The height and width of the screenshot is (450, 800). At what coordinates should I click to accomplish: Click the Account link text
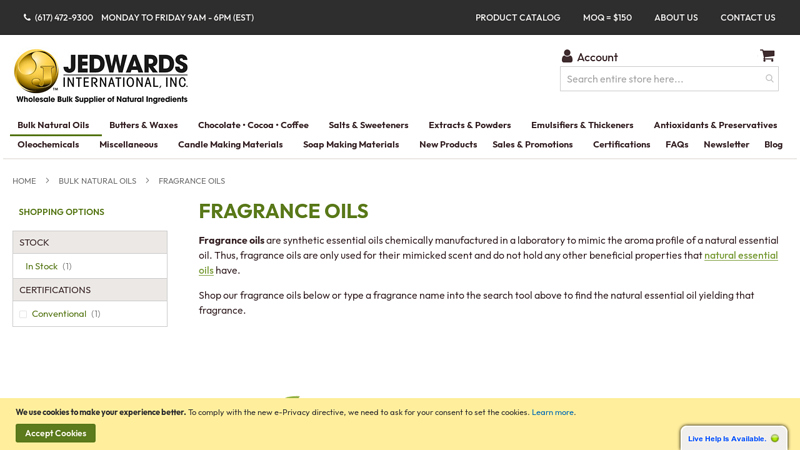tap(597, 57)
